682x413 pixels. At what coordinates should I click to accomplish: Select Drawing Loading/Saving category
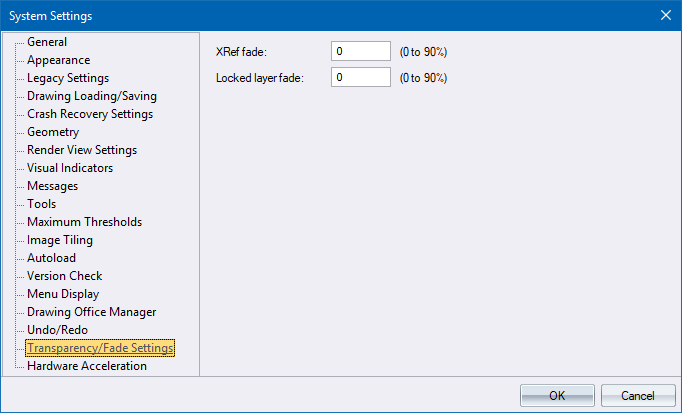92,96
